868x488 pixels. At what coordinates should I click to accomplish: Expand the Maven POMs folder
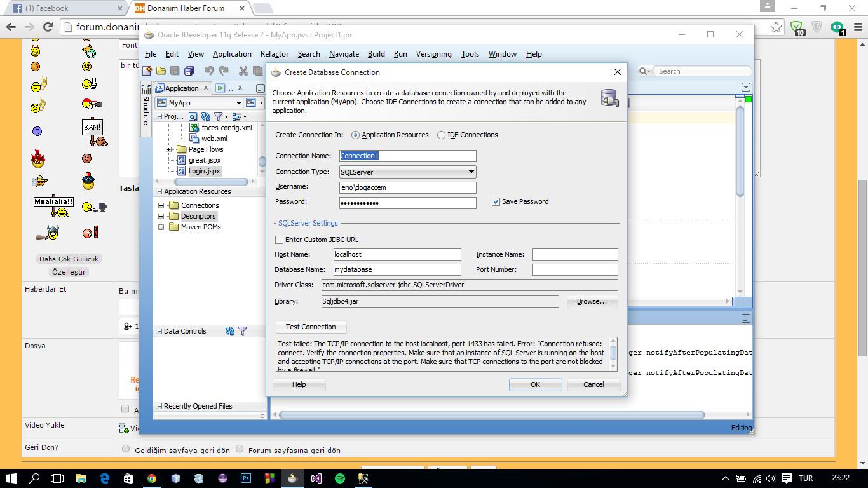click(x=161, y=227)
